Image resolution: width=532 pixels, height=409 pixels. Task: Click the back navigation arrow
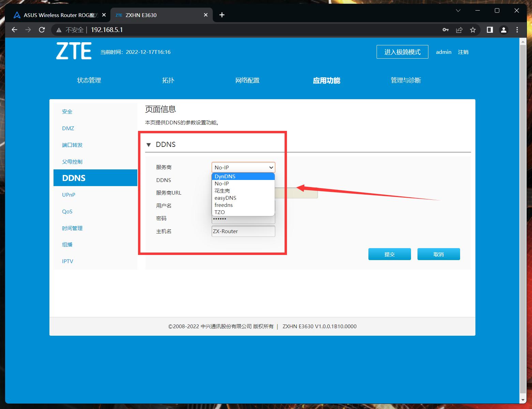point(14,30)
